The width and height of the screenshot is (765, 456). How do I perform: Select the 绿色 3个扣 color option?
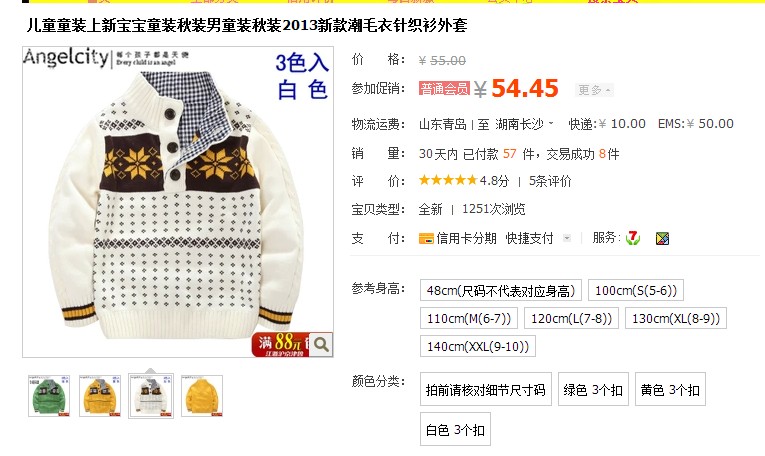coord(593,389)
